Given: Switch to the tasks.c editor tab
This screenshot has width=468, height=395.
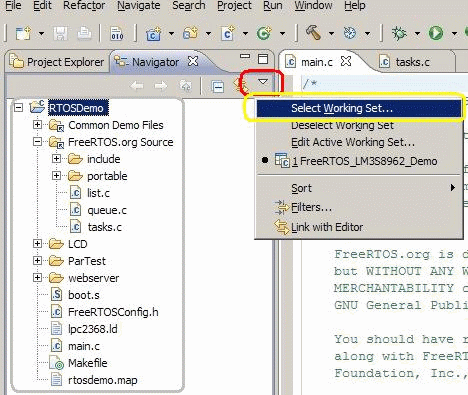Looking at the screenshot, I should [x=412, y=62].
